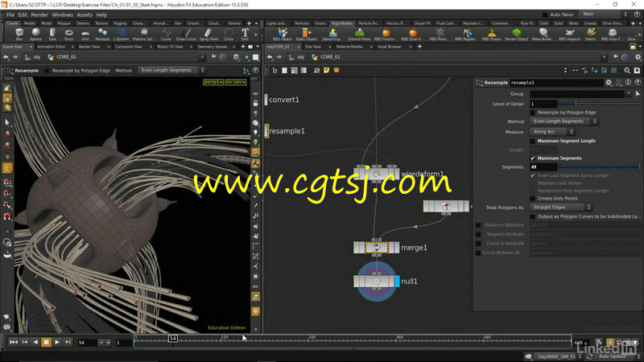The height and width of the screenshot is (362, 644).
Task: Open the Assets menu
Action: (85, 14)
